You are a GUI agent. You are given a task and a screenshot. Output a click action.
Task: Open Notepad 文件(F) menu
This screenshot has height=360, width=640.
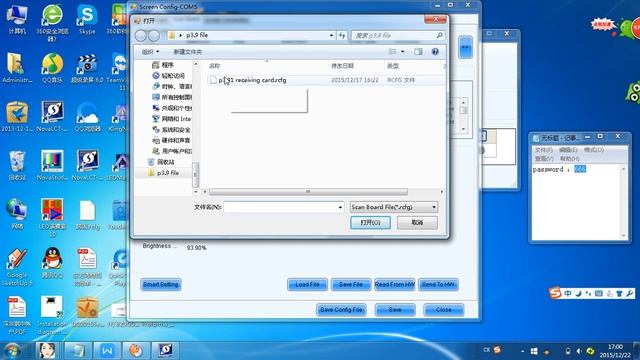point(543,150)
